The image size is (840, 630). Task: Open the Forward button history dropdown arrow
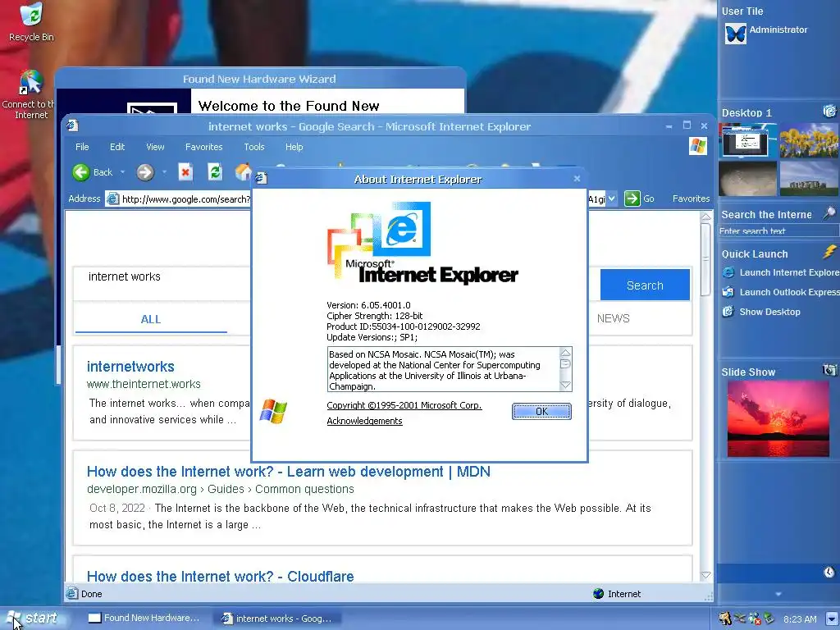[x=164, y=172]
